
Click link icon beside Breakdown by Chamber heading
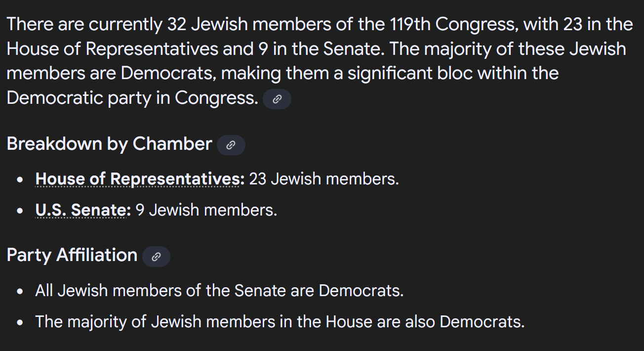click(231, 145)
